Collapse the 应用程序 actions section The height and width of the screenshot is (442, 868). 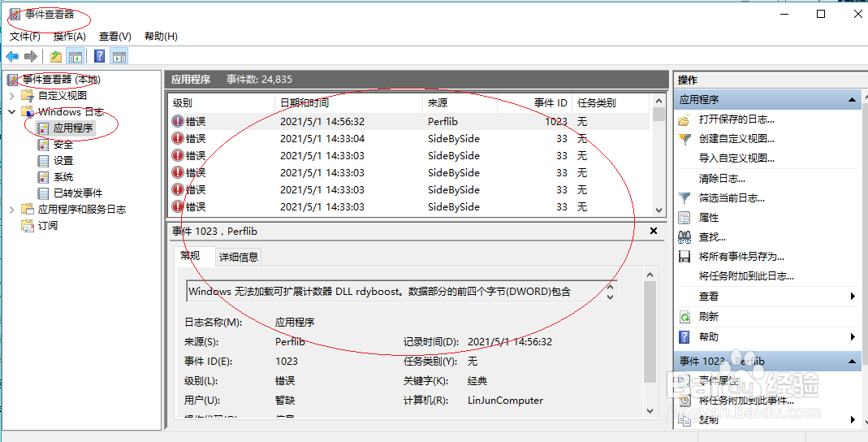[x=852, y=100]
